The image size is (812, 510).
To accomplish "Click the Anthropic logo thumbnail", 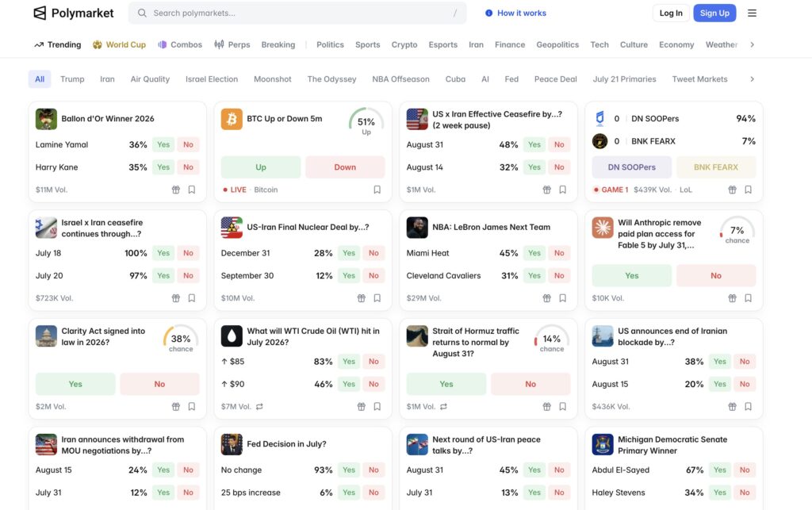I will tap(603, 228).
